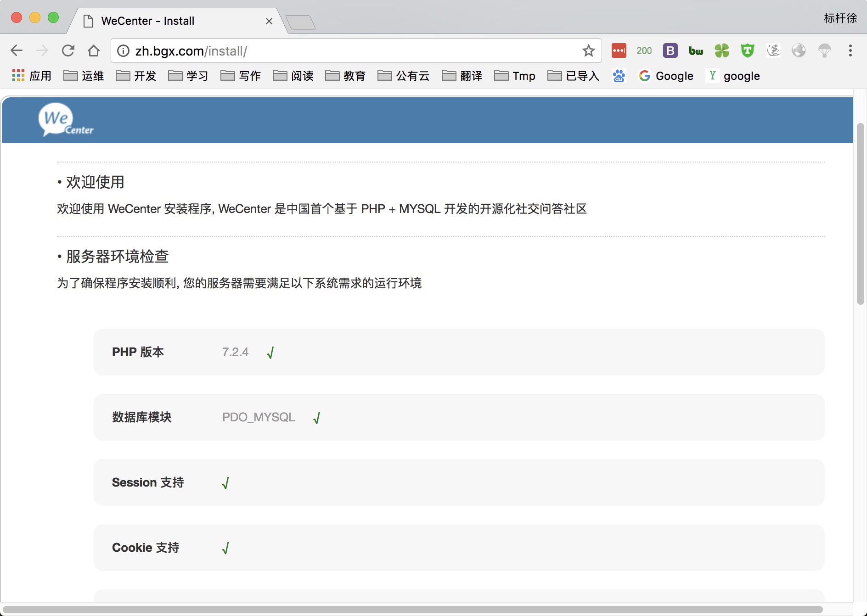Select the 服务器环境检查 heading
867x616 pixels.
(118, 257)
